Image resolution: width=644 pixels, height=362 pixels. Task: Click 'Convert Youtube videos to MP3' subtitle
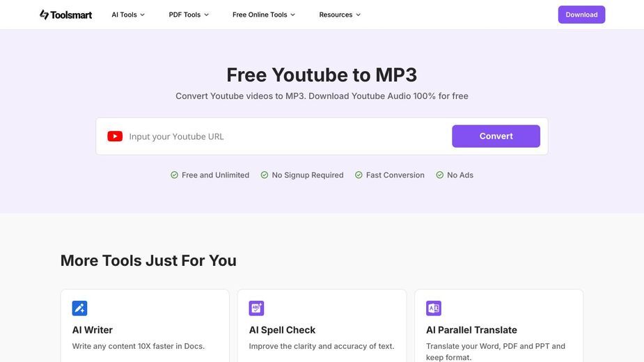pyautogui.click(x=322, y=96)
